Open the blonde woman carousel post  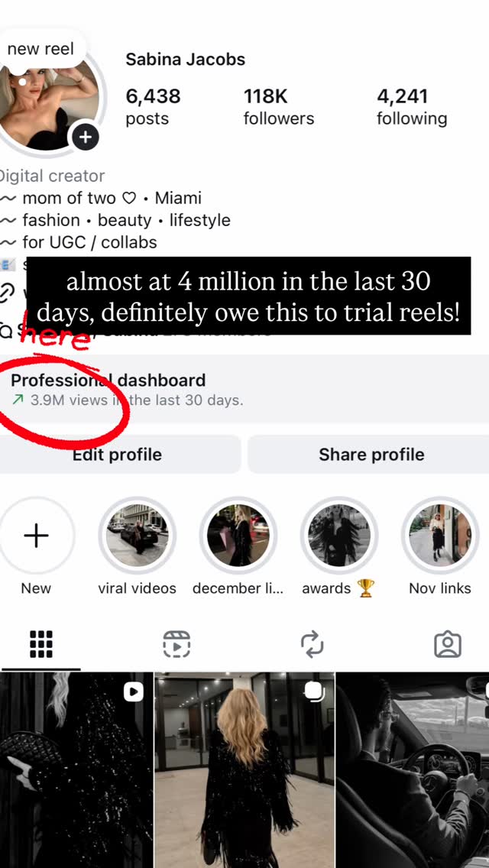(244, 770)
